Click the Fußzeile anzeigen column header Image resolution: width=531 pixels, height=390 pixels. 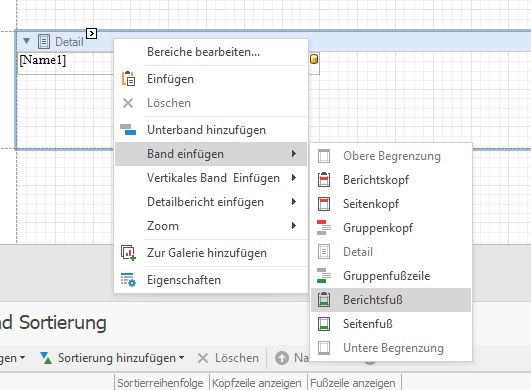pyautogui.click(x=354, y=383)
